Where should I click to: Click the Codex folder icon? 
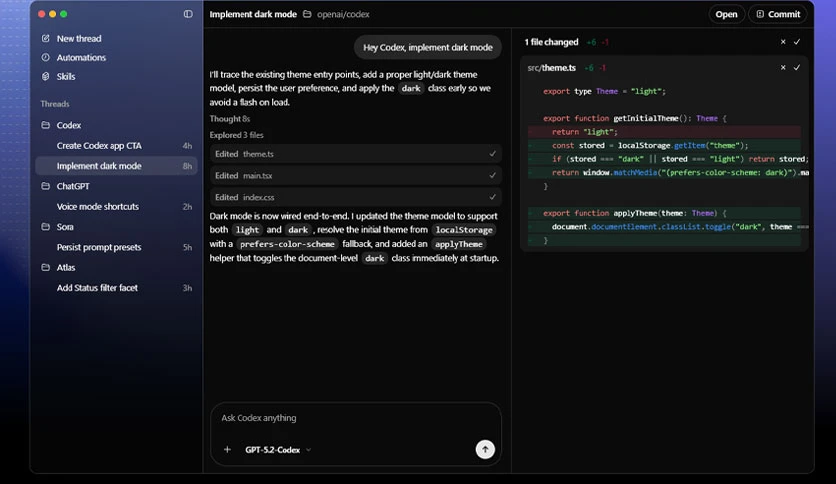pos(46,125)
